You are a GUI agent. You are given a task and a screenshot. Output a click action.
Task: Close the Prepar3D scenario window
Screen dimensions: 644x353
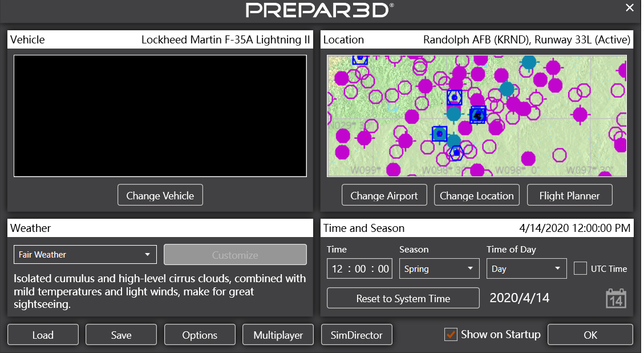pyautogui.click(x=629, y=8)
